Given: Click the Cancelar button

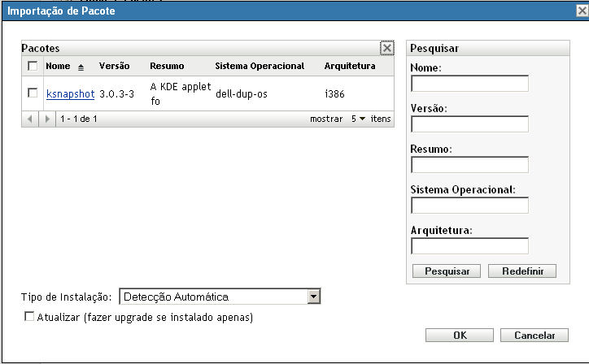Looking at the screenshot, I should [534, 335].
